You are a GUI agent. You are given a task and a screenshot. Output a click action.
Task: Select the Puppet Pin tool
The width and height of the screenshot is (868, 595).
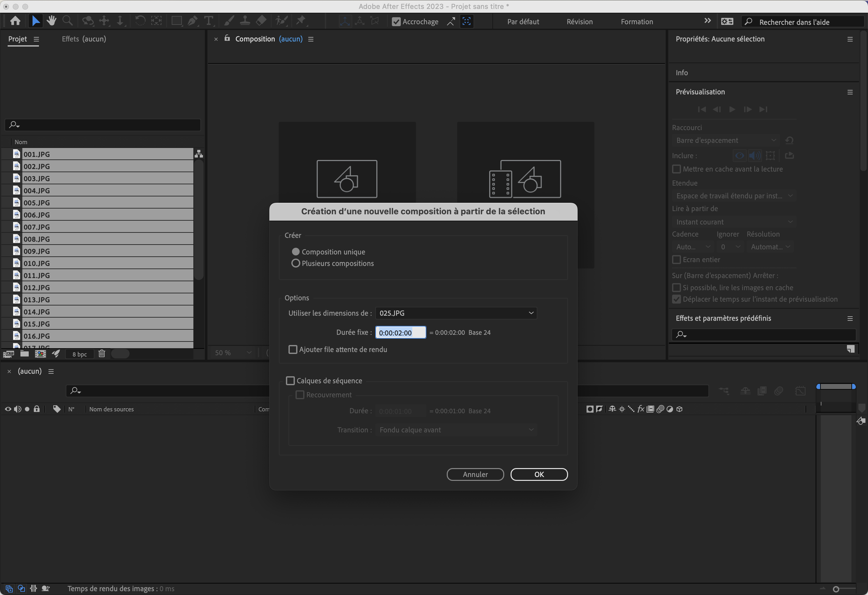[x=301, y=21]
